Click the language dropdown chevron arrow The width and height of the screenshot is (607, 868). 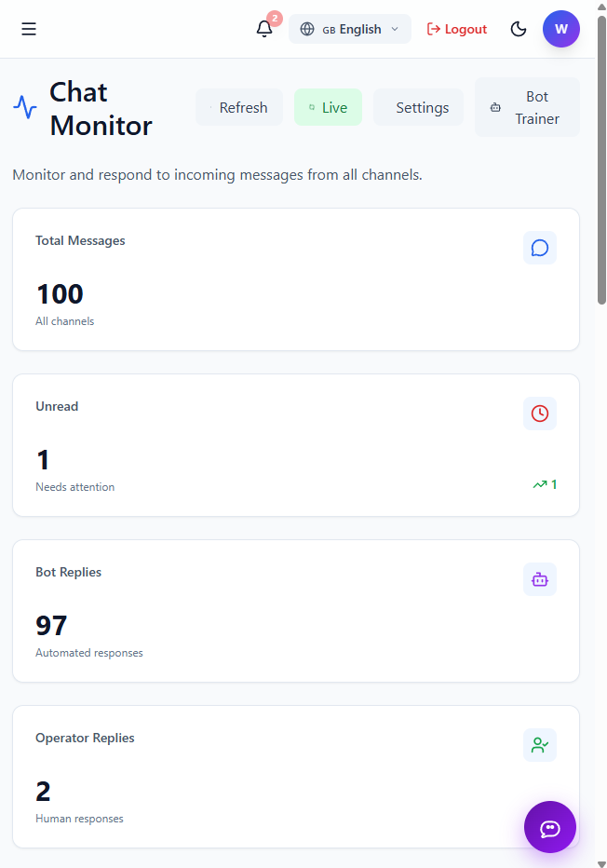pyautogui.click(x=395, y=29)
